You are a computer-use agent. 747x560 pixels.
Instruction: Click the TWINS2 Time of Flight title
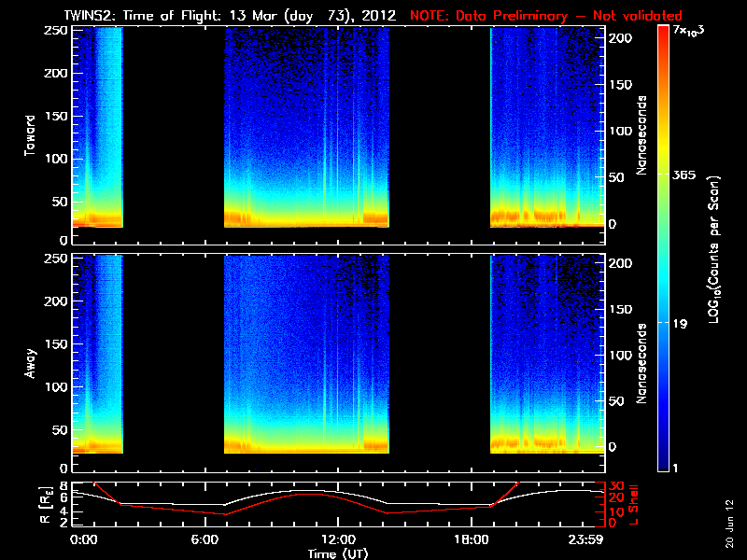[x=230, y=16]
